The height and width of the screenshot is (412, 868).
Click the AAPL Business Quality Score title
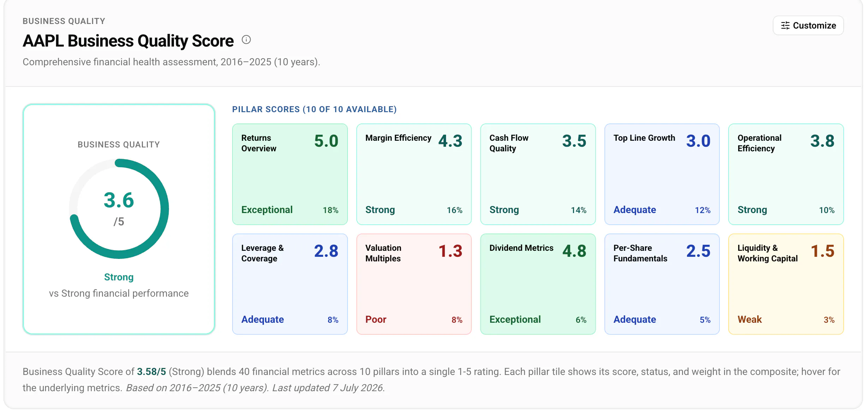128,41
